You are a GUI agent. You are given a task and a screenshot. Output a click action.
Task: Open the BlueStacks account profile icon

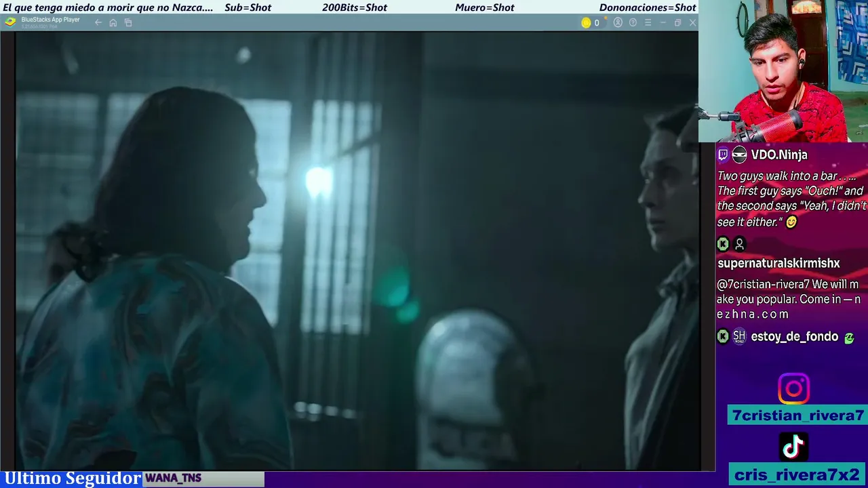pyautogui.click(x=618, y=22)
